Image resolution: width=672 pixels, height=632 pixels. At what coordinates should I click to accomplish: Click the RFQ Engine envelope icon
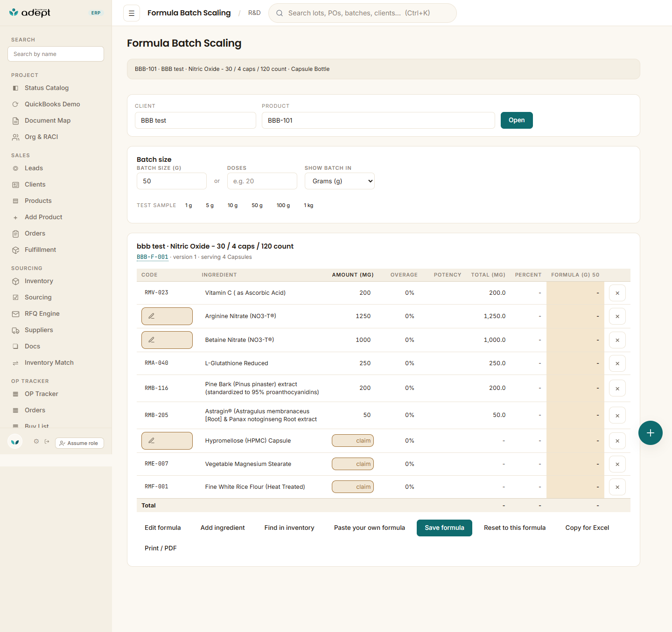pos(15,314)
